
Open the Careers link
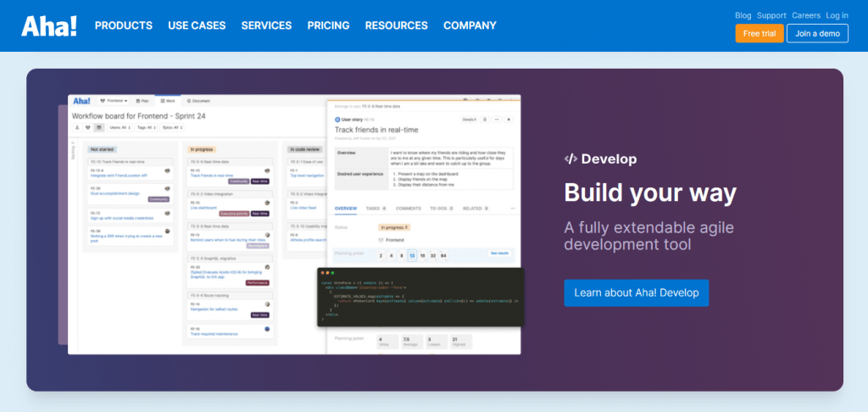(806, 15)
